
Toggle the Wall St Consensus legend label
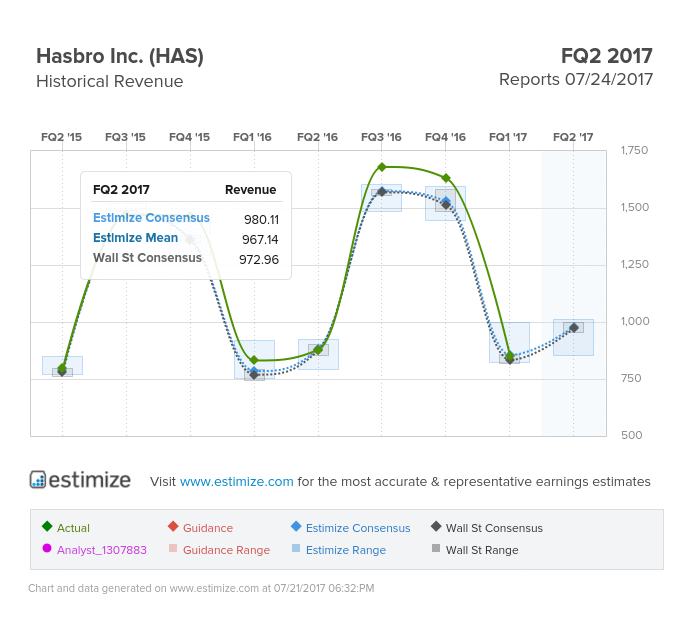[494, 528]
